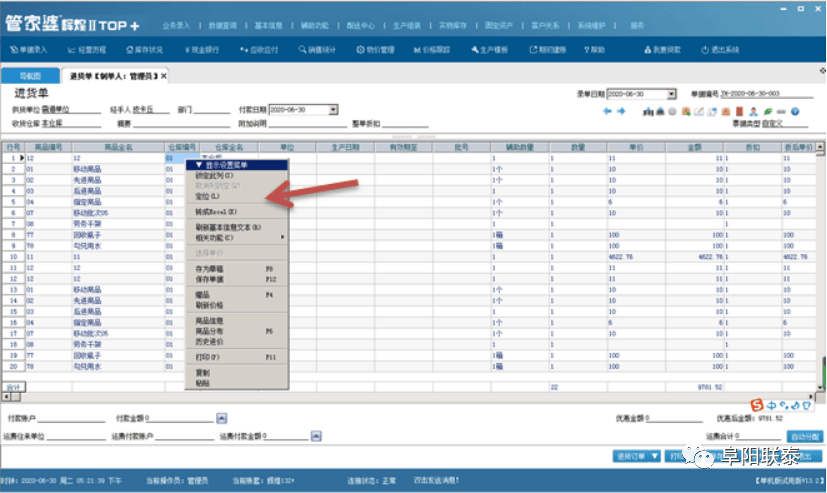
Task: Expand the 进货订单 button dropdown
Action: pyautogui.click(x=654, y=456)
